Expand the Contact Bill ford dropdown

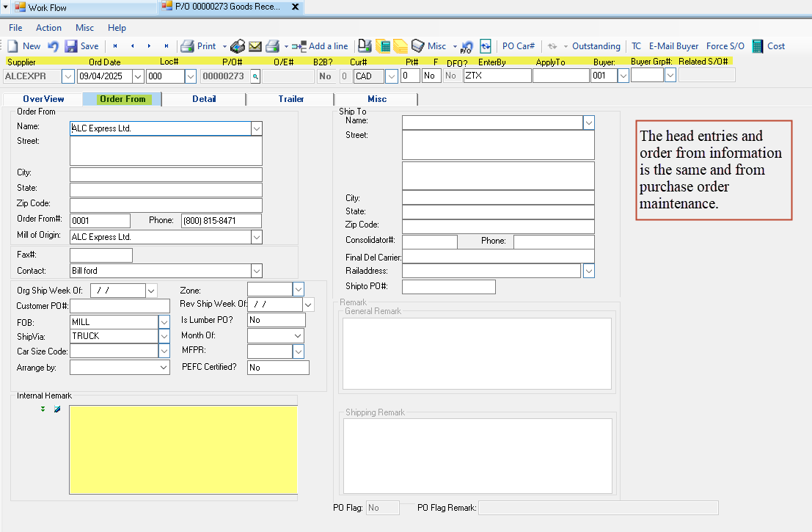256,271
